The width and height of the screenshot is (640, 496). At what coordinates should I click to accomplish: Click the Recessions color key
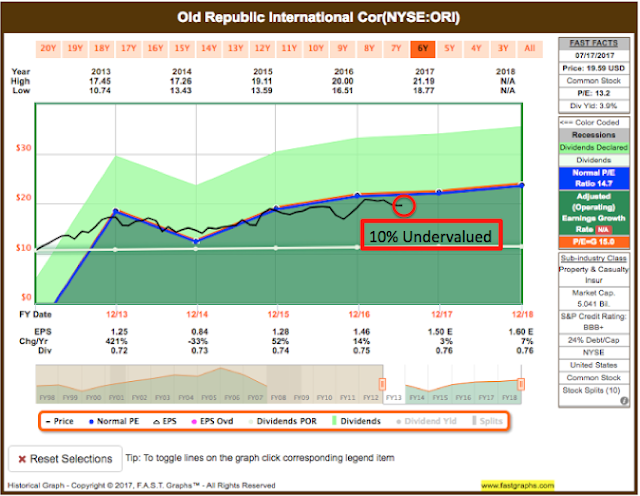(x=593, y=135)
